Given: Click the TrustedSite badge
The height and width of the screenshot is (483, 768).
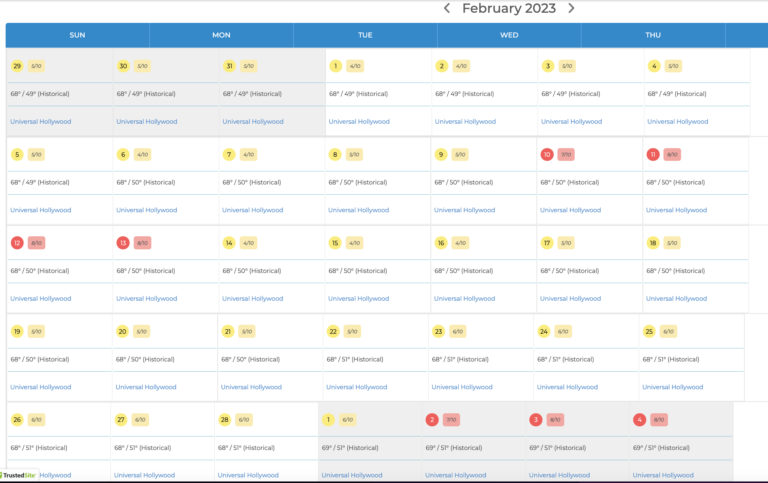Looking at the screenshot, I should click(x=18, y=476).
